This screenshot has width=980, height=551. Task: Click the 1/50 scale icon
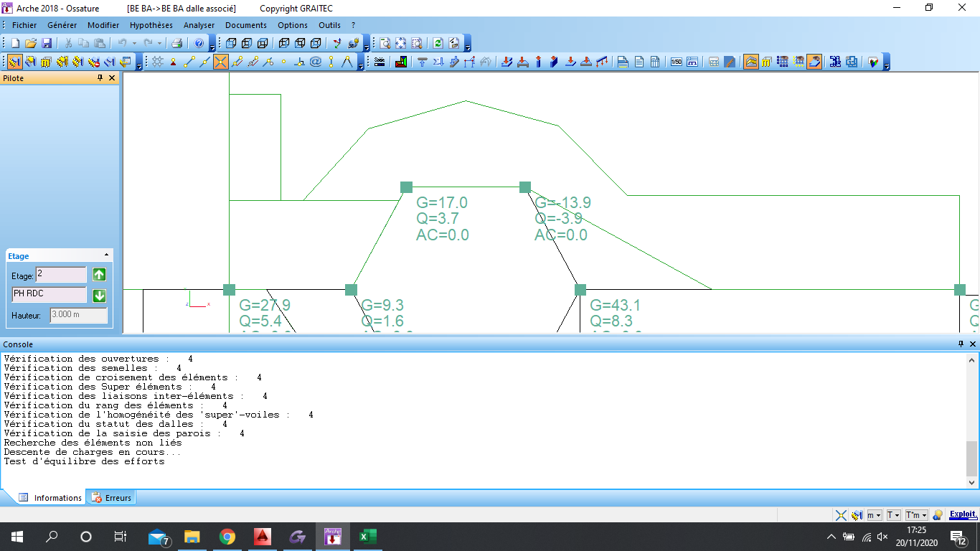click(x=677, y=62)
